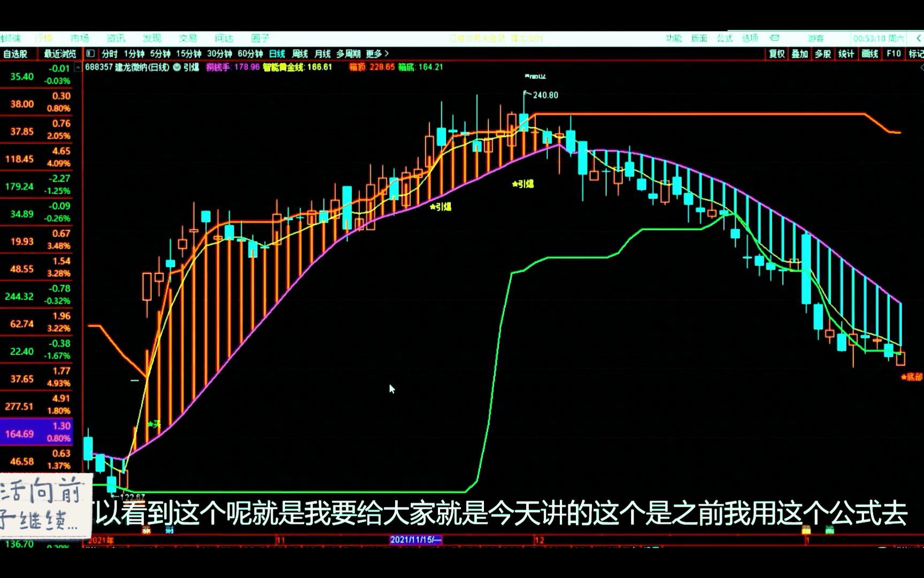This screenshot has width=924, height=578.
Task: Open the 多周期 multi-period view
Action: click(348, 54)
